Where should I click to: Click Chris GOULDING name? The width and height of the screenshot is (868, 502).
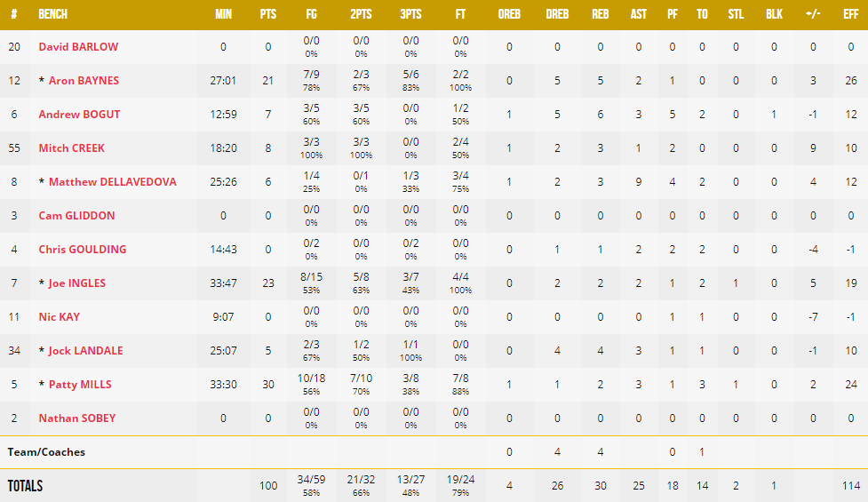tap(83, 250)
